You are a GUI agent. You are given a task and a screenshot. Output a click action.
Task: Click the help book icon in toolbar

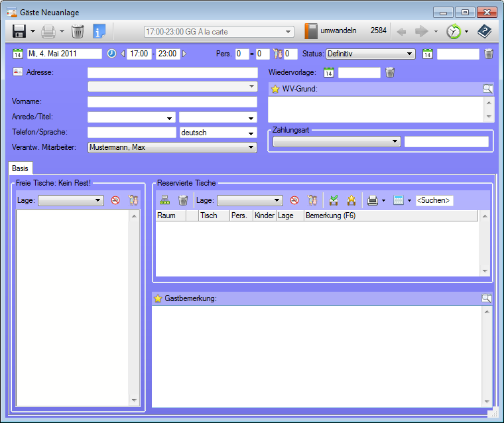(x=485, y=31)
